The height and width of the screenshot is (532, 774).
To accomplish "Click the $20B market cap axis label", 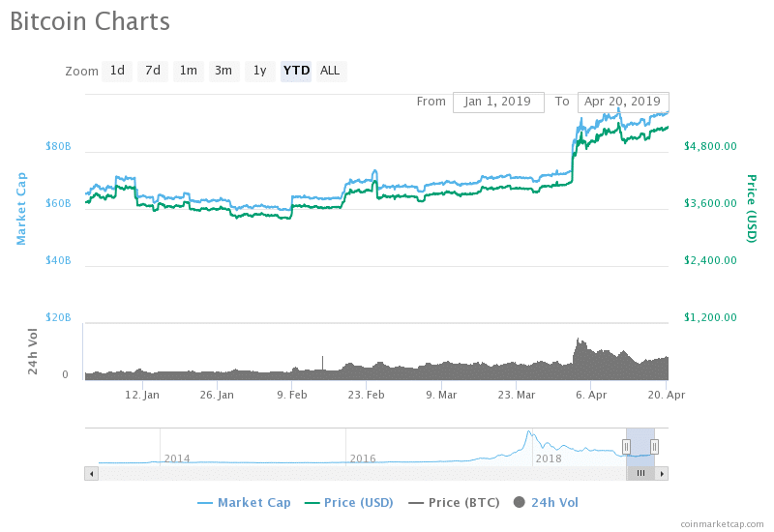I will click(58, 317).
